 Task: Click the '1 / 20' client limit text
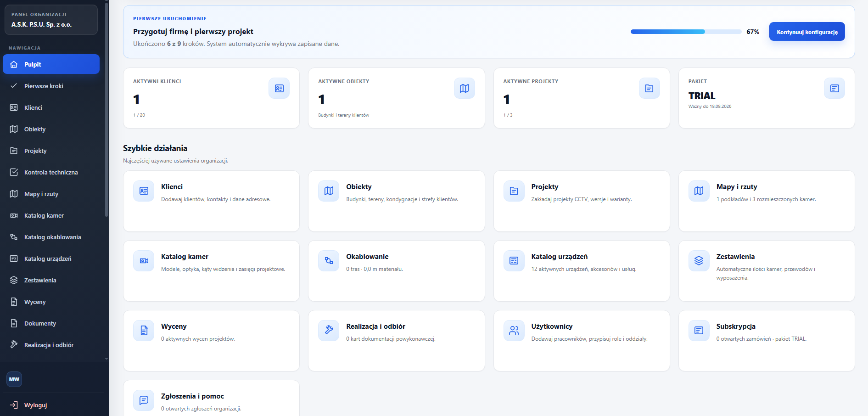(x=139, y=115)
